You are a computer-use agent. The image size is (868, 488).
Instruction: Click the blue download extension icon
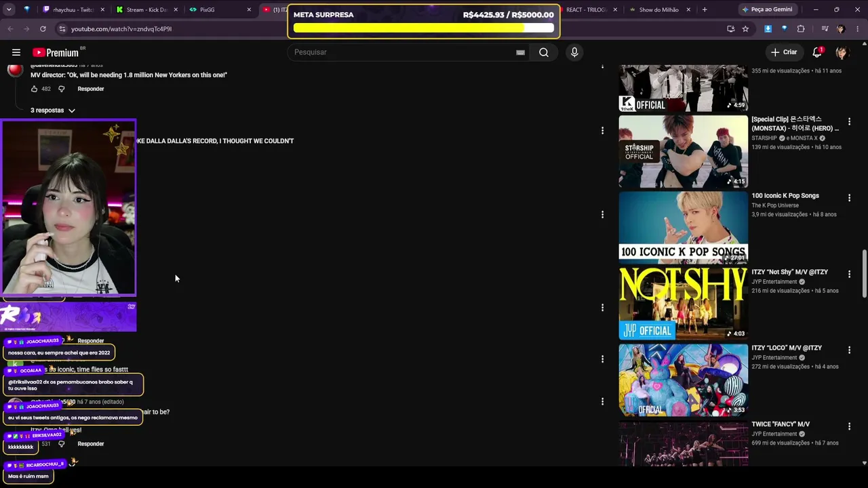(768, 29)
